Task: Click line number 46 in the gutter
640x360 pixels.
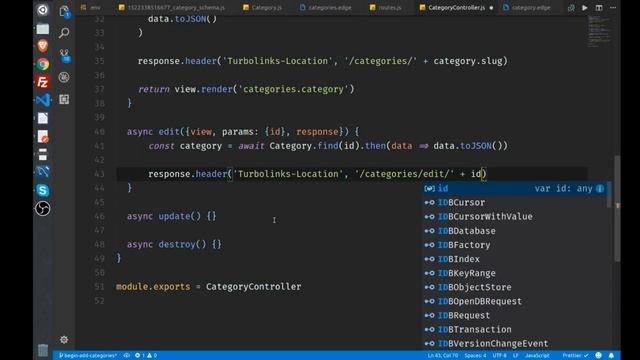Action: click(x=99, y=216)
